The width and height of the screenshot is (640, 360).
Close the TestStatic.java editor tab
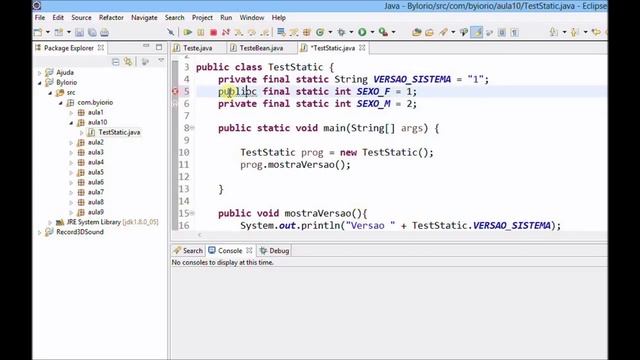click(362, 48)
